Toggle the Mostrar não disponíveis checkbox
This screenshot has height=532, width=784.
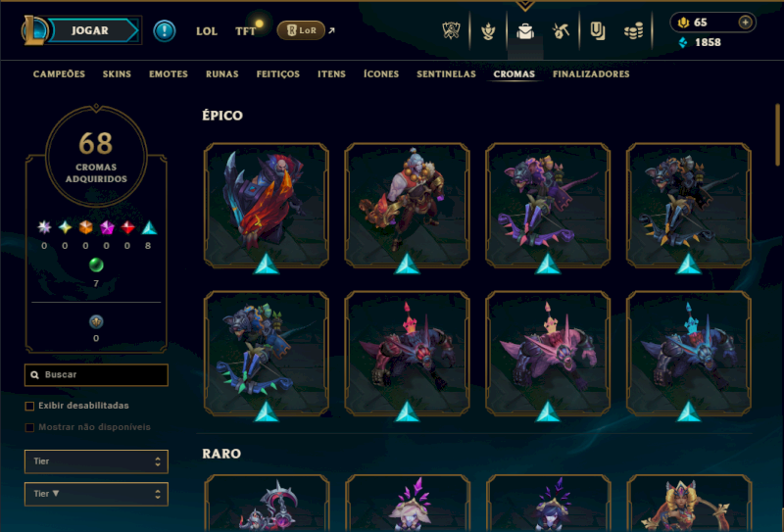coord(30,427)
